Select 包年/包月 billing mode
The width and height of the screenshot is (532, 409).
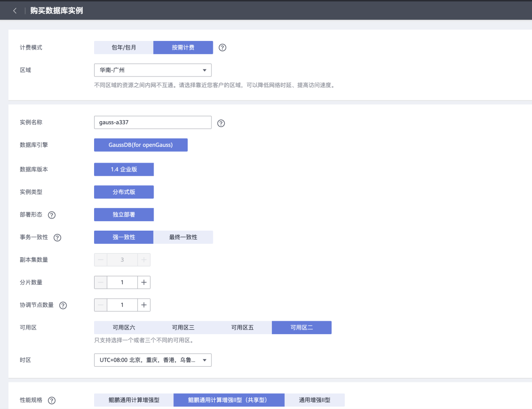pyautogui.click(x=124, y=47)
